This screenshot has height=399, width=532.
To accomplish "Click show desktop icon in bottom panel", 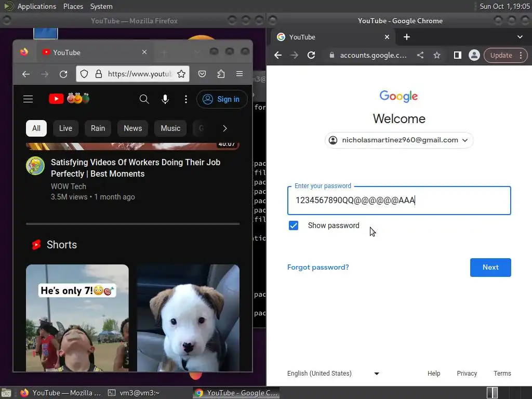I will click(x=6, y=393).
